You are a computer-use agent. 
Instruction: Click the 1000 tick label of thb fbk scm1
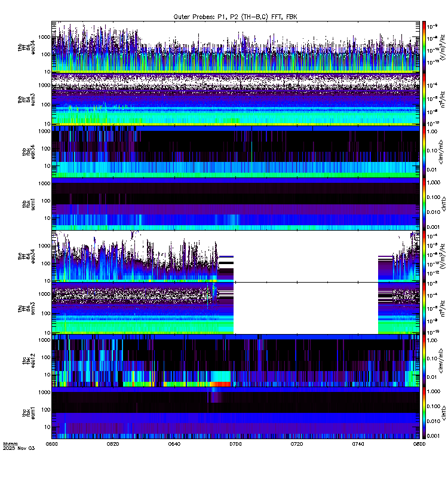(x=44, y=183)
